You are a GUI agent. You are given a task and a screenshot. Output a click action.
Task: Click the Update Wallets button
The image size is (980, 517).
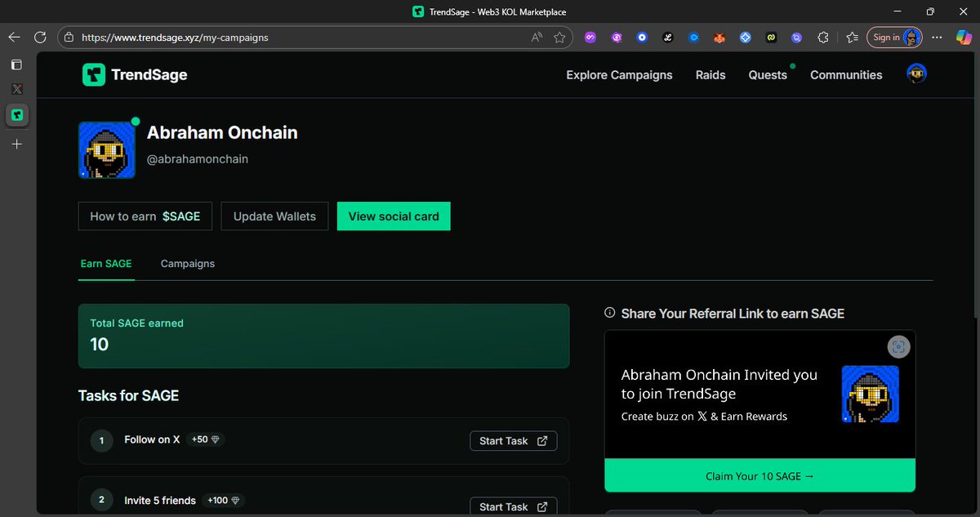tap(274, 216)
